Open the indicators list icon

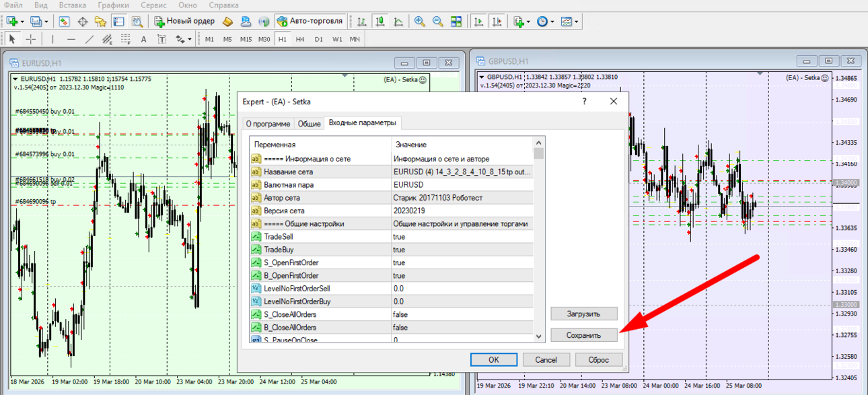pos(519,22)
